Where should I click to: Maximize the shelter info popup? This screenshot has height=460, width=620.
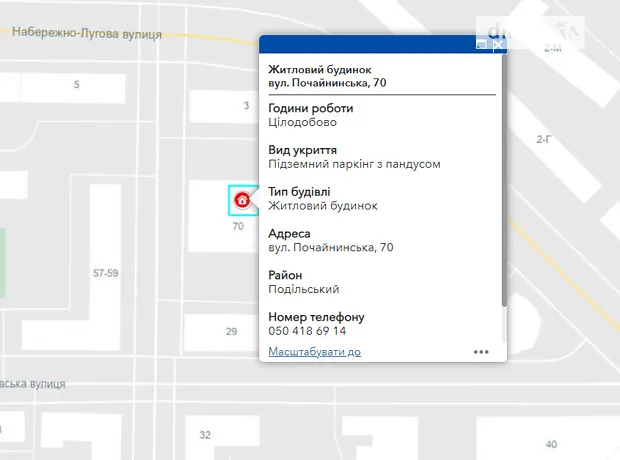[x=481, y=44]
